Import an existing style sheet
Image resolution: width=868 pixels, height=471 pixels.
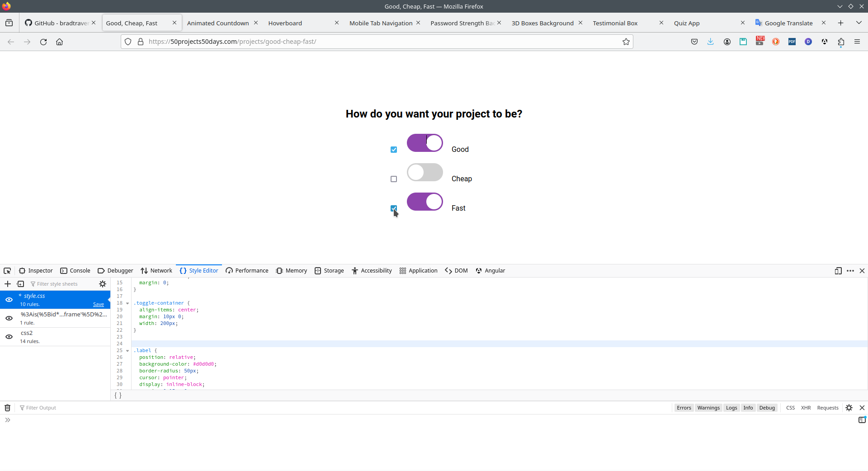click(x=20, y=284)
